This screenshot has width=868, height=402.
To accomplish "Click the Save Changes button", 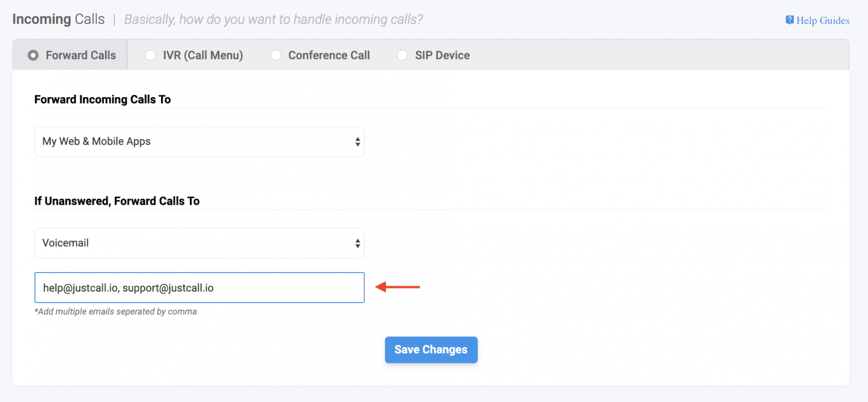I will pyautogui.click(x=431, y=349).
